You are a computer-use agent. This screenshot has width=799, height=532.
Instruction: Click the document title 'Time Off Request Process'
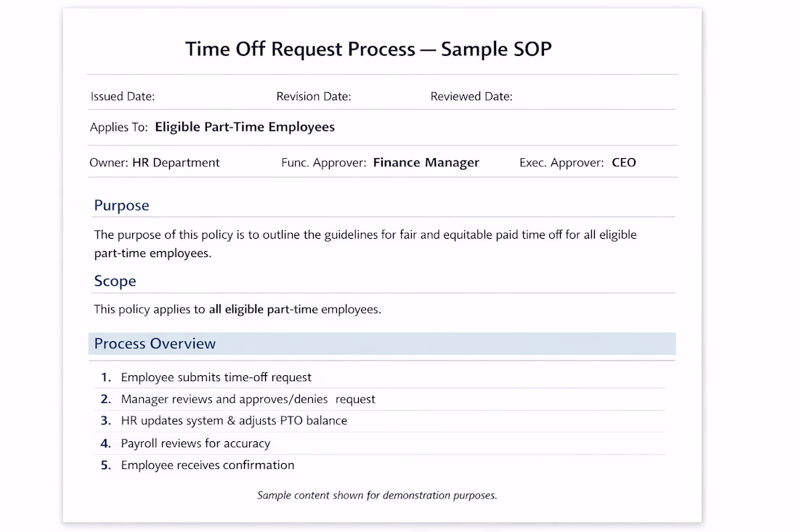300,49
